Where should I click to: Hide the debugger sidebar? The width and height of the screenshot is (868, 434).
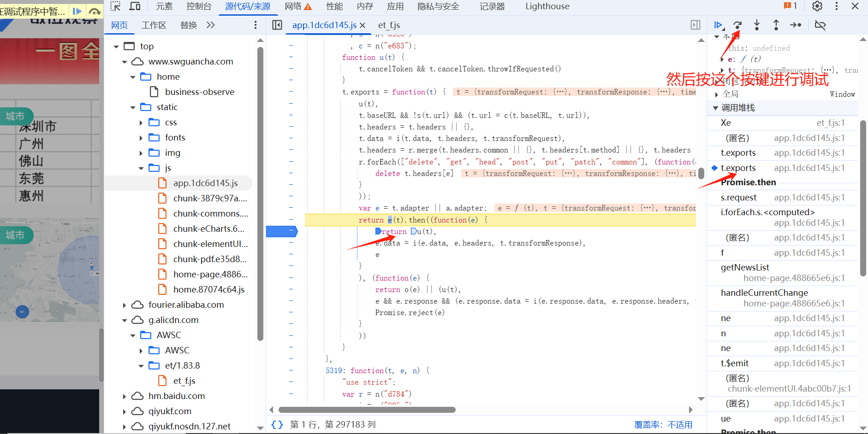[696, 25]
